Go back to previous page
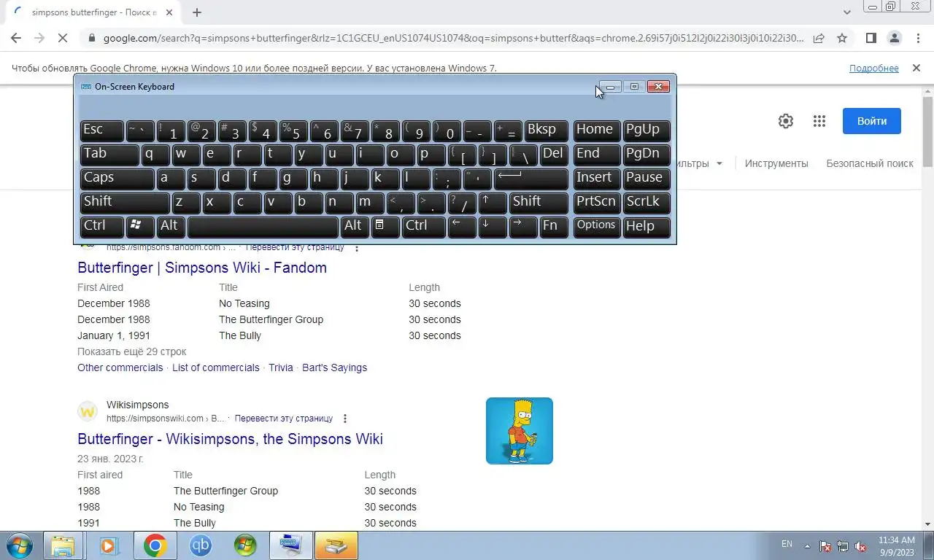This screenshot has height=560, width=934. coord(16,38)
